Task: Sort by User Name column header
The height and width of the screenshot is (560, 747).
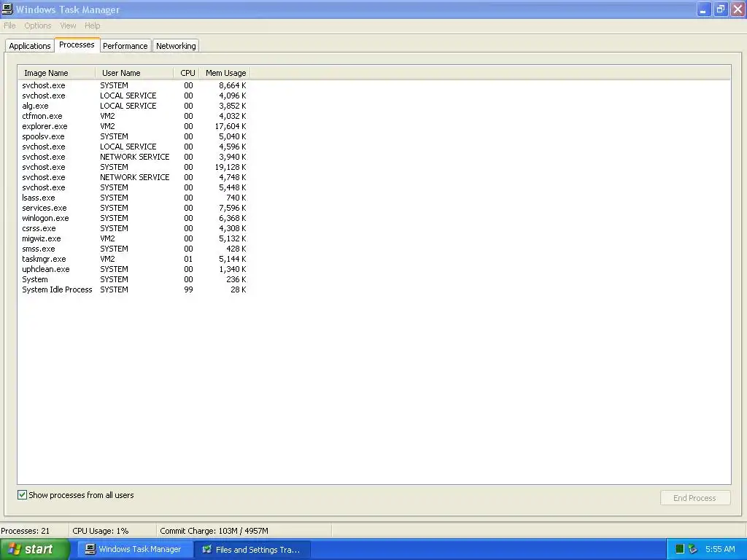Action: click(x=134, y=73)
